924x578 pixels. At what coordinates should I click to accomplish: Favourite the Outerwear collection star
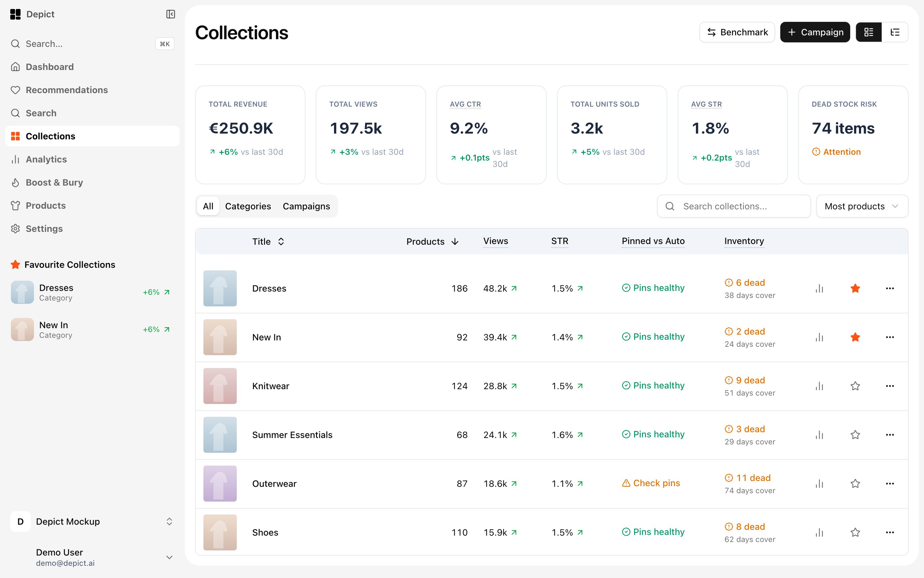click(855, 484)
